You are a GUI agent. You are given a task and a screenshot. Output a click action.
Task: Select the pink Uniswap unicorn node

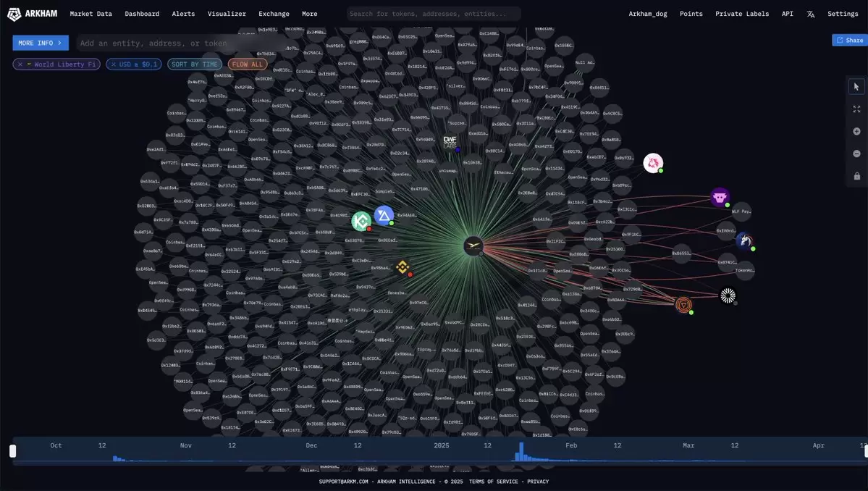[653, 163]
